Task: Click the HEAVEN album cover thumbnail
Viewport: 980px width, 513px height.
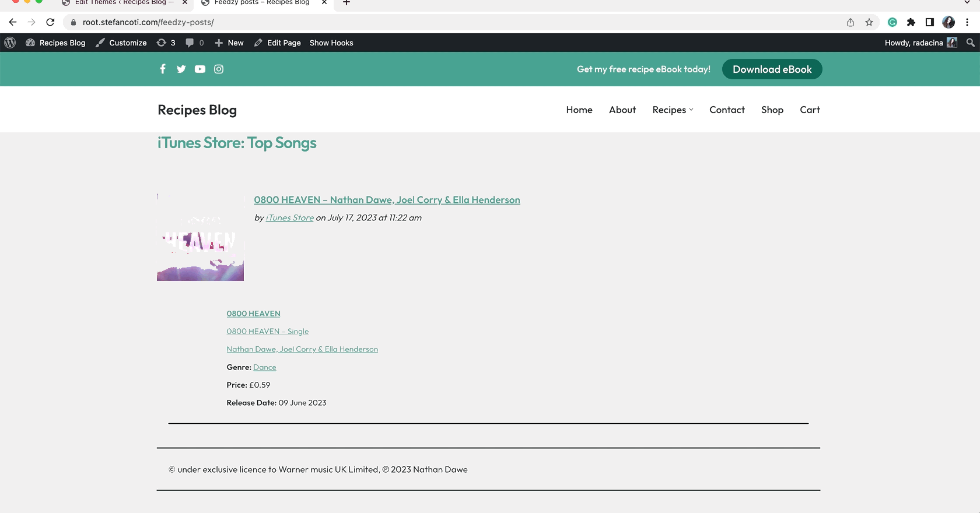Action: click(x=200, y=238)
